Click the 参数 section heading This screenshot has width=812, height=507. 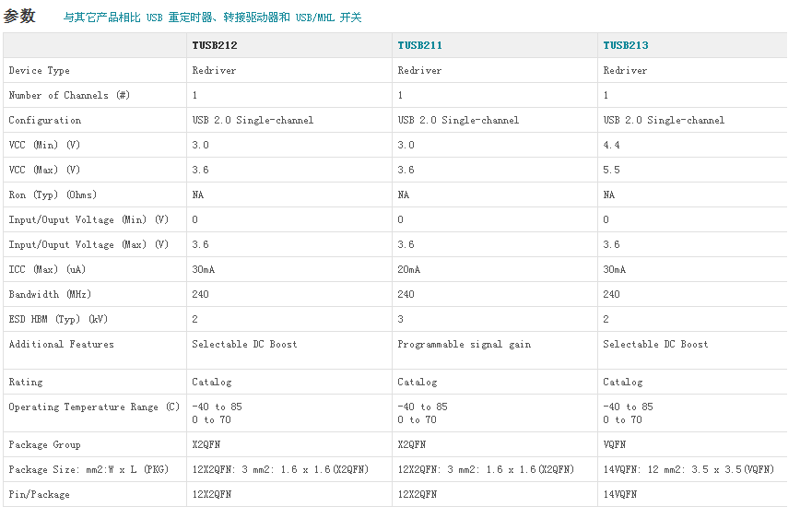click(20, 16)
